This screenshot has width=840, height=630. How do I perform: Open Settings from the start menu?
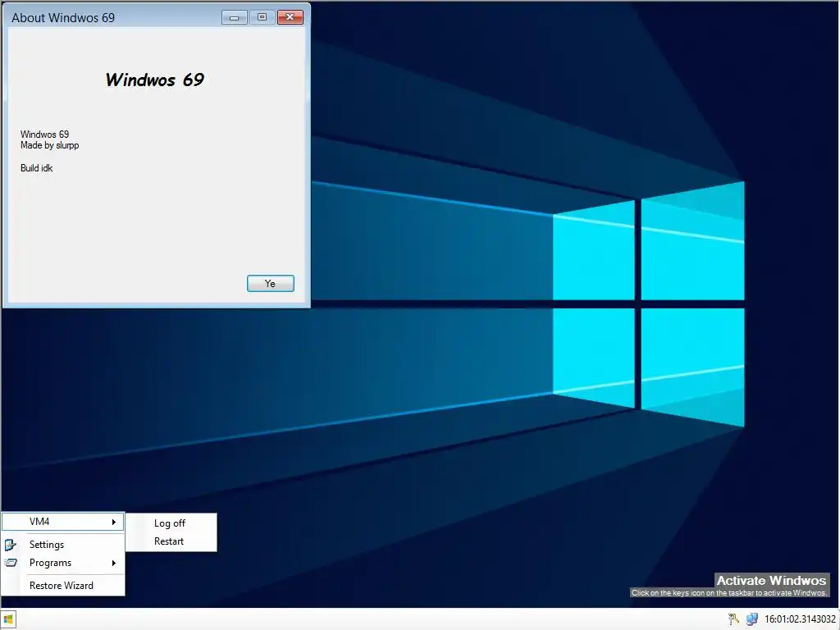[63, 545]
